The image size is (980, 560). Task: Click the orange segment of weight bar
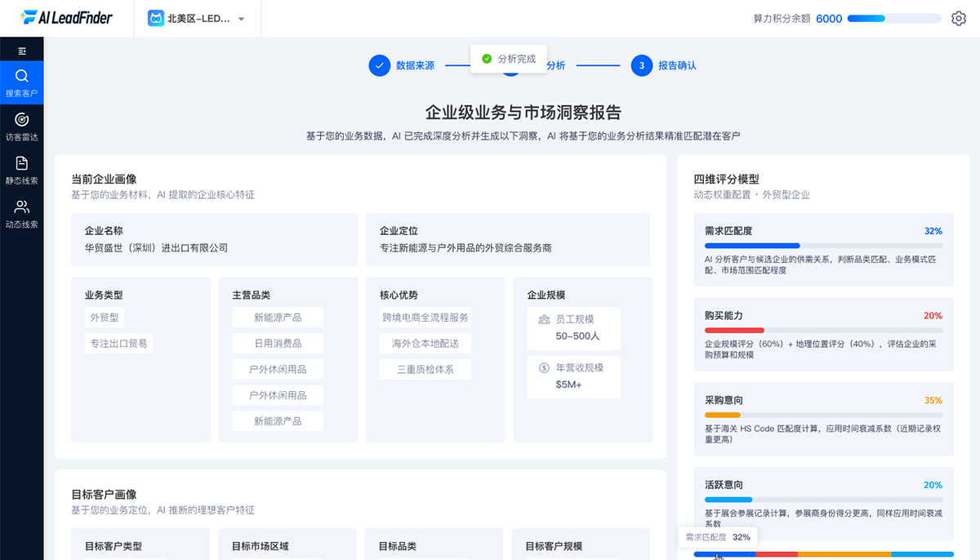tap(844, 554)
